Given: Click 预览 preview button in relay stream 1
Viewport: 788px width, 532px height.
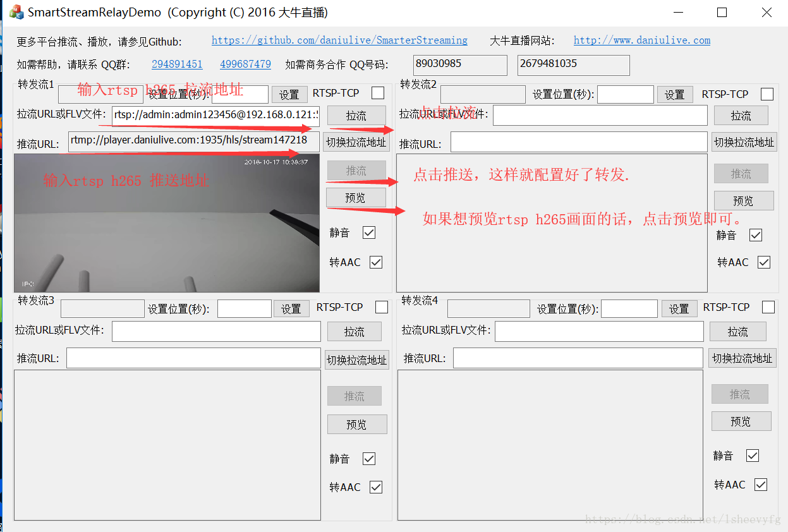Looking at the screenshot, I should (x=356, y=198).
